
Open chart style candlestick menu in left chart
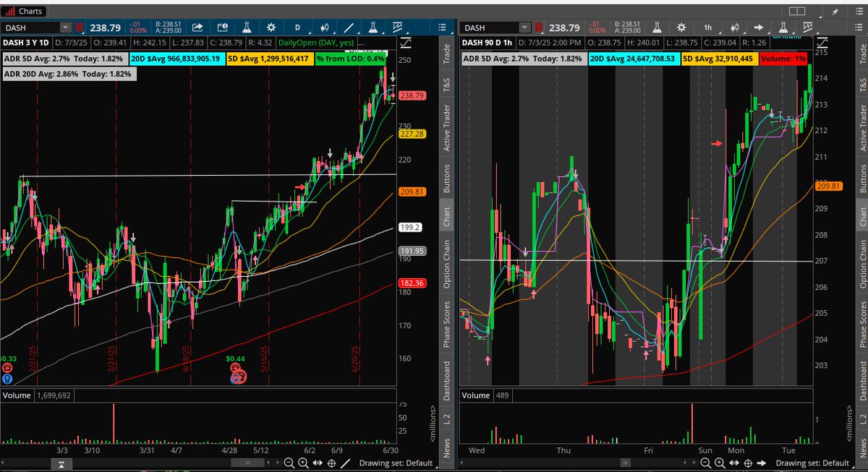click(325, 28)
